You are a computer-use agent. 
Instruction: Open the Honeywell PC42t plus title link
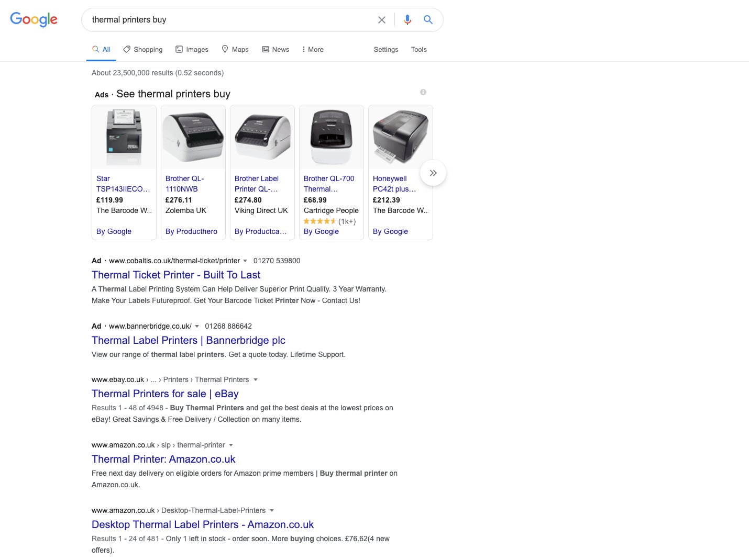click(394, 184)
